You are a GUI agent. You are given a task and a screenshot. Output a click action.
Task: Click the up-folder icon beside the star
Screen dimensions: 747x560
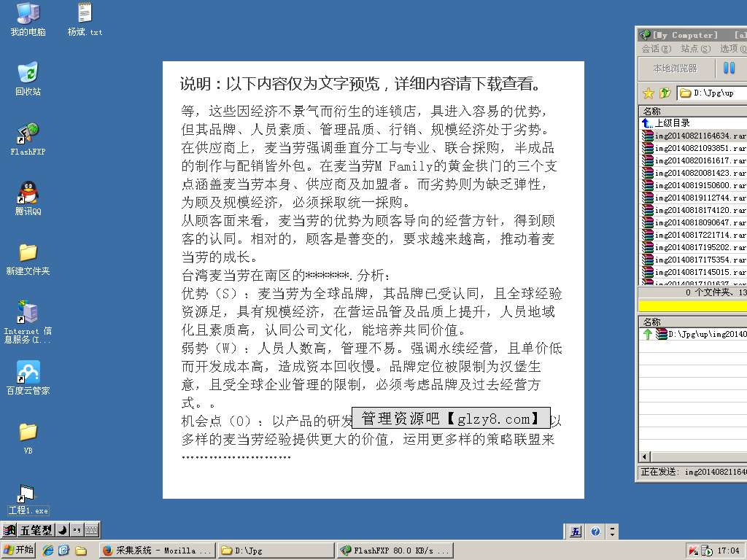665,93
